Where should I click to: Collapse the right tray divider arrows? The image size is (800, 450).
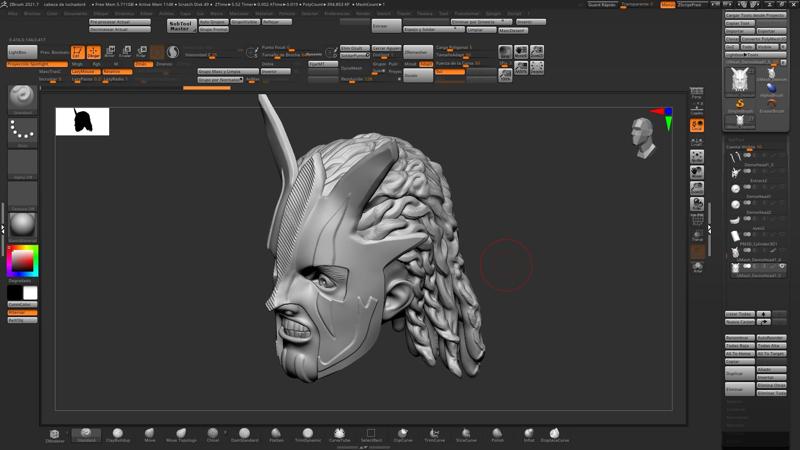(x=710, y=230)
